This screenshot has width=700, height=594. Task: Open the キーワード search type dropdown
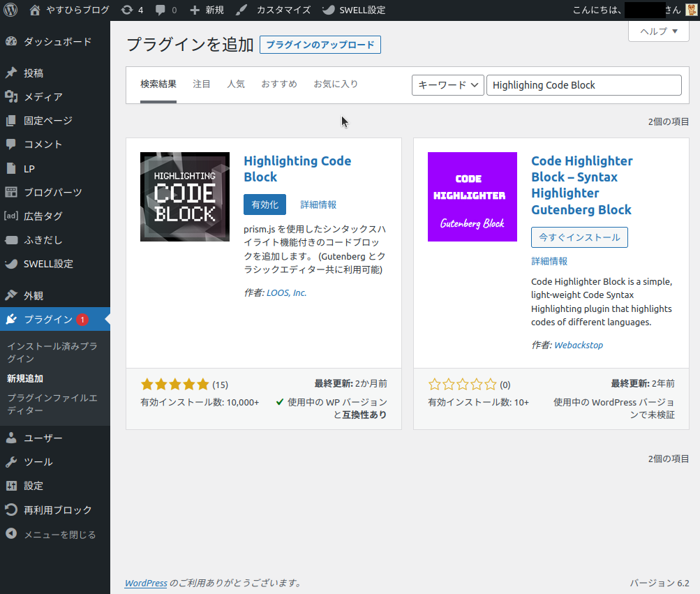448,85
